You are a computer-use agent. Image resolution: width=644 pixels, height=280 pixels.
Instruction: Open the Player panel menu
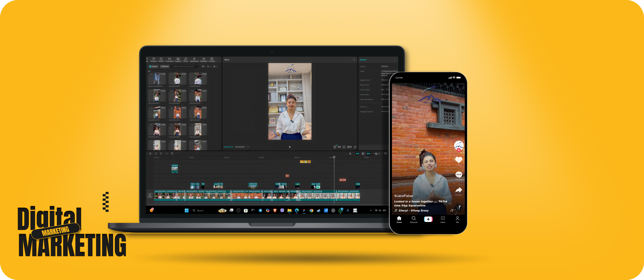click(354, 60)
